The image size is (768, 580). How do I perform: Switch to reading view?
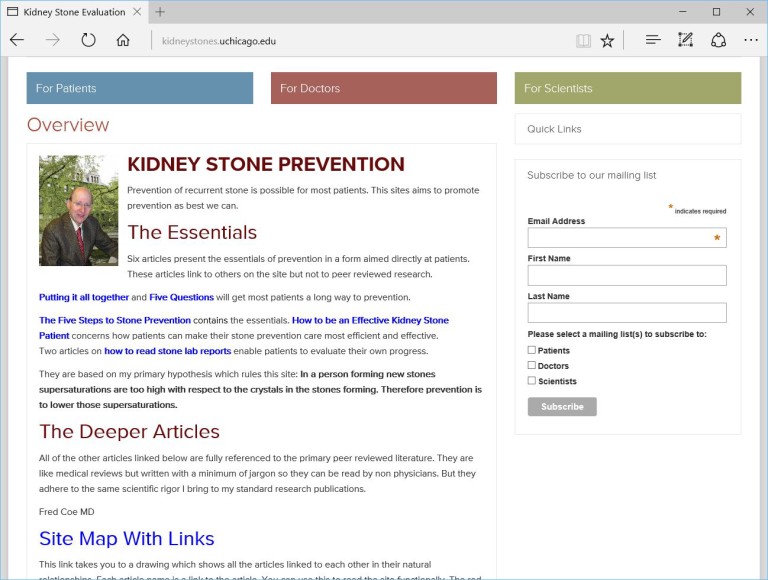click(583, 41)
